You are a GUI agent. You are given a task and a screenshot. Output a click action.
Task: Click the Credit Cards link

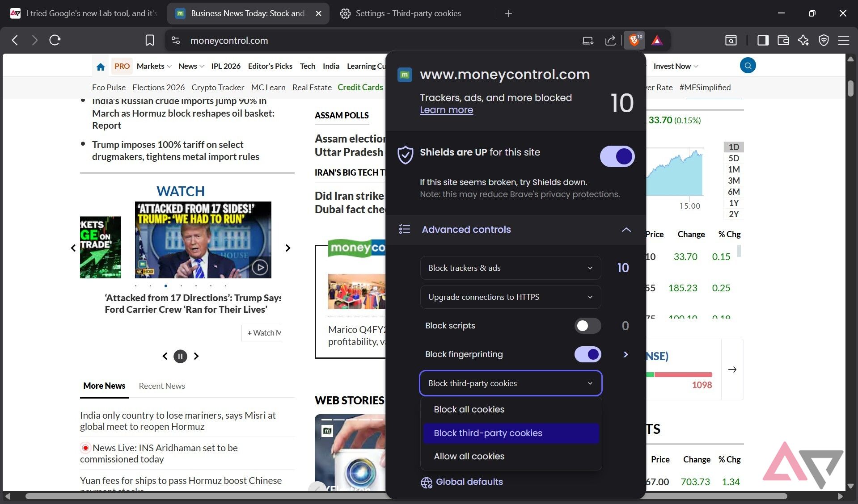click(360, 88)
